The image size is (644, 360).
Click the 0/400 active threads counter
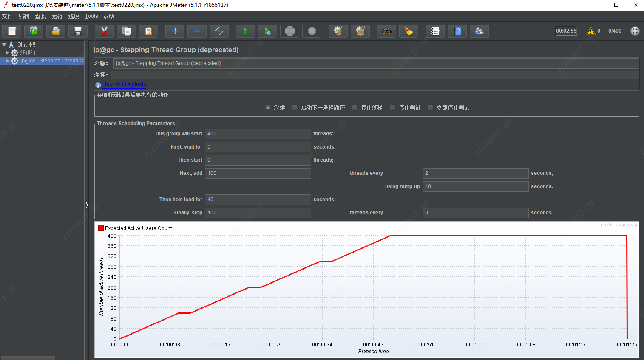(x=615, y=31)
